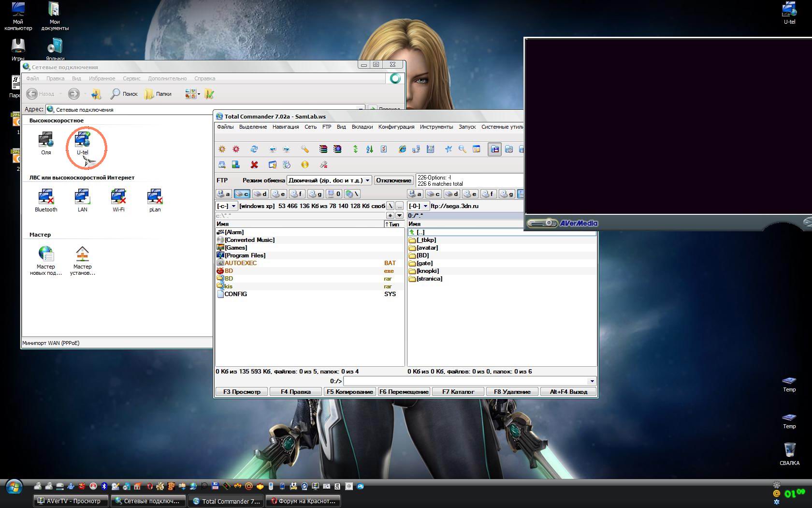
Task: Click the F8 Удаление button
Action: pos(512,392)
